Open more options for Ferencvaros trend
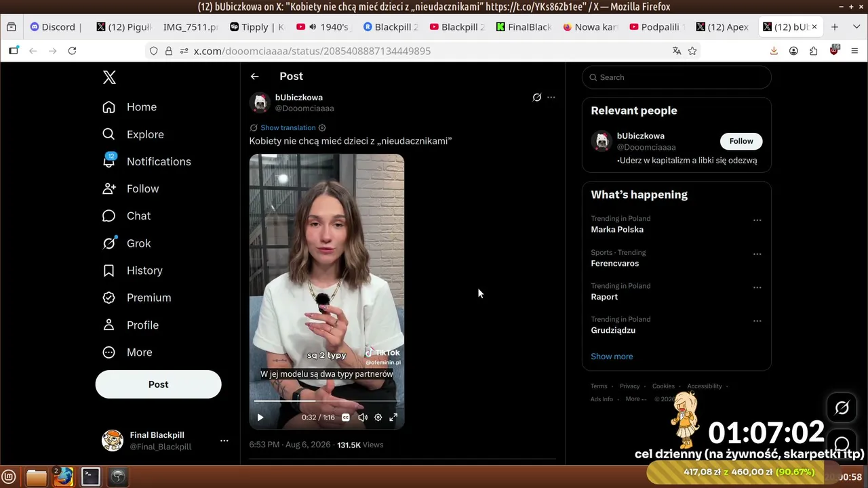 pyautogui.click(x=757, y=254)
